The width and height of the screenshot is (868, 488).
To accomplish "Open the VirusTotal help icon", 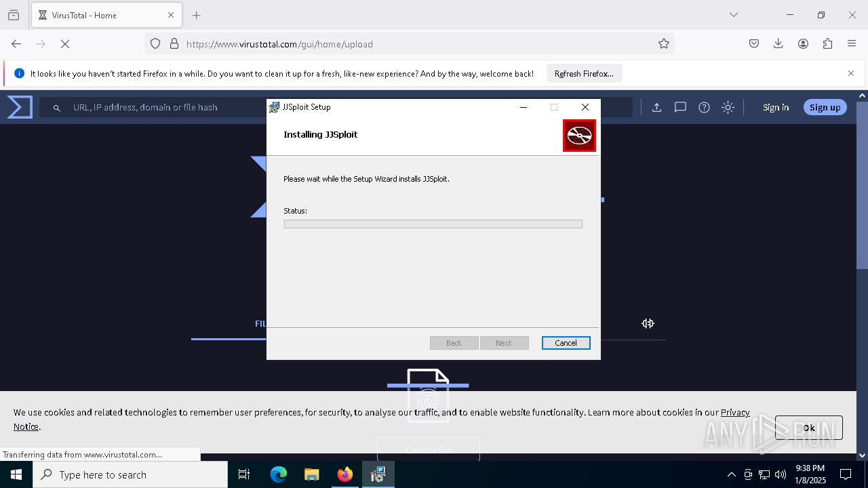I will tap(704, 107).
